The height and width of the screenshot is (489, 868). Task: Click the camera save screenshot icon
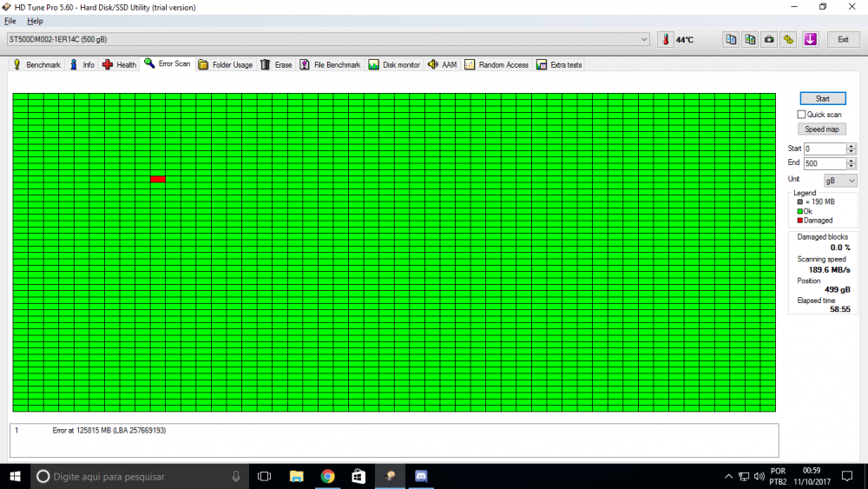[769, 39]
